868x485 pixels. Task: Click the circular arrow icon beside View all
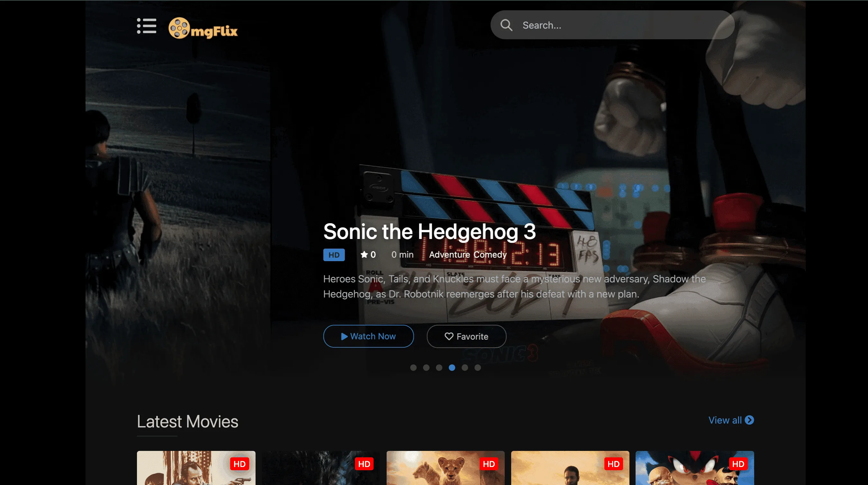pos(751,420)
